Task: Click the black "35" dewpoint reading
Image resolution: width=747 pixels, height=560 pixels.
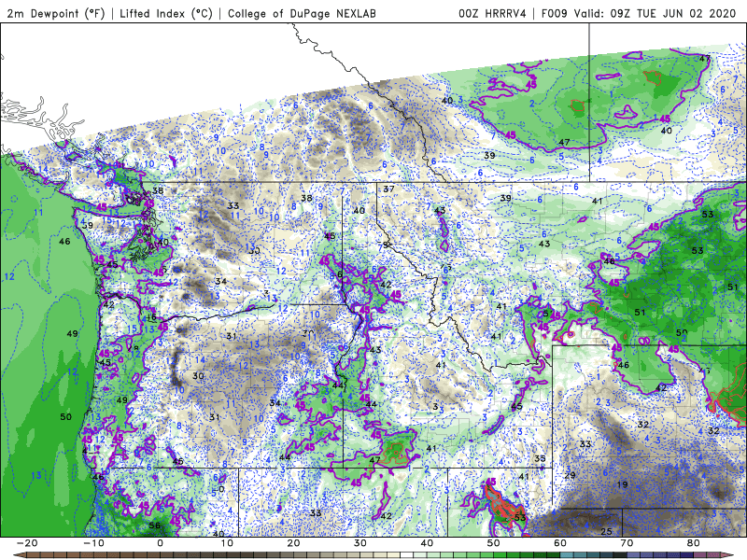Action: (x=540, y=458)
